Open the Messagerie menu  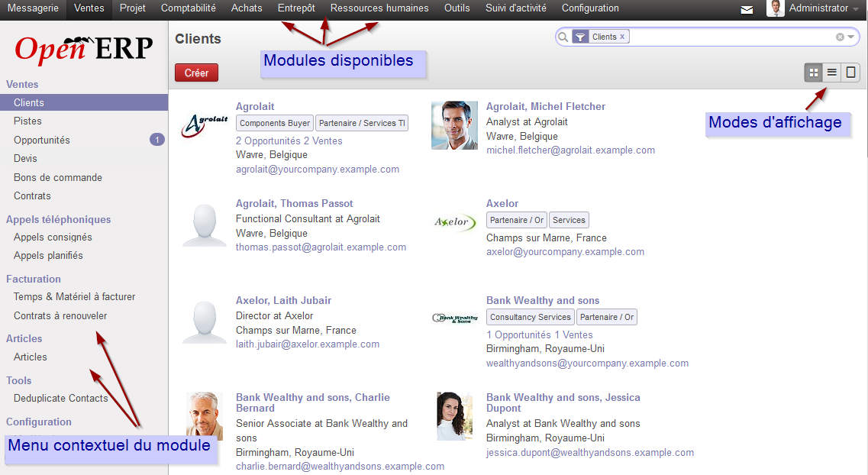click(x=34, y=8)
